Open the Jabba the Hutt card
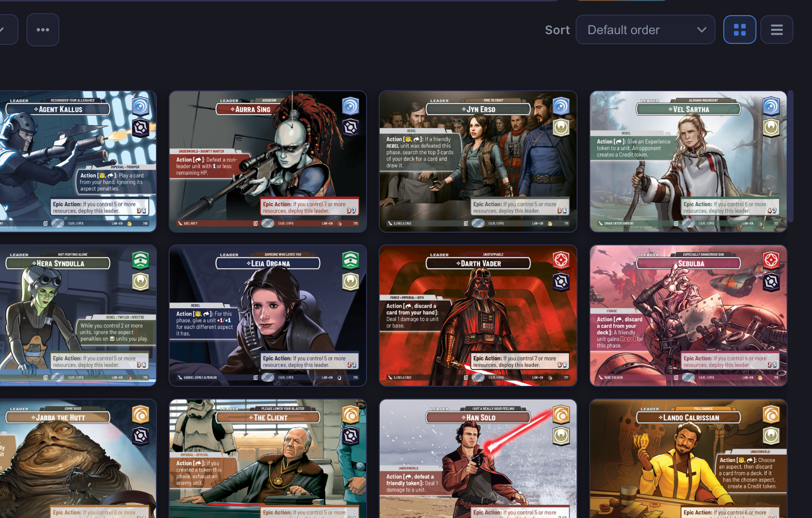812x518 pixels. (78, 458)
